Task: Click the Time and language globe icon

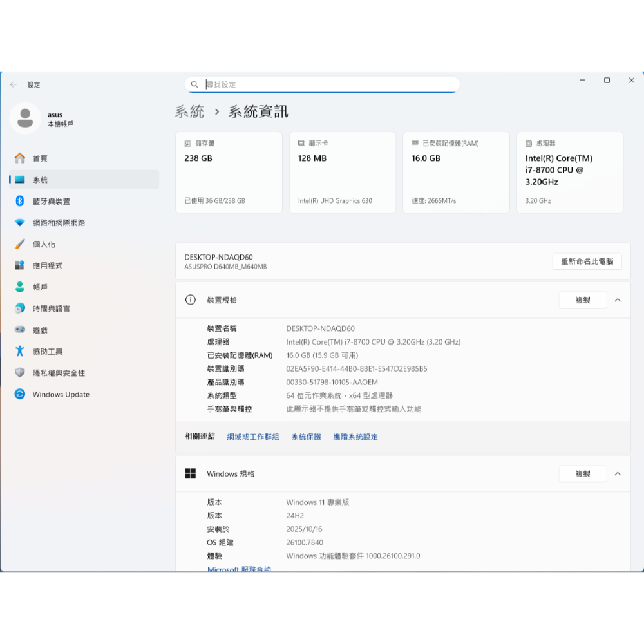Action: (20, 308)
